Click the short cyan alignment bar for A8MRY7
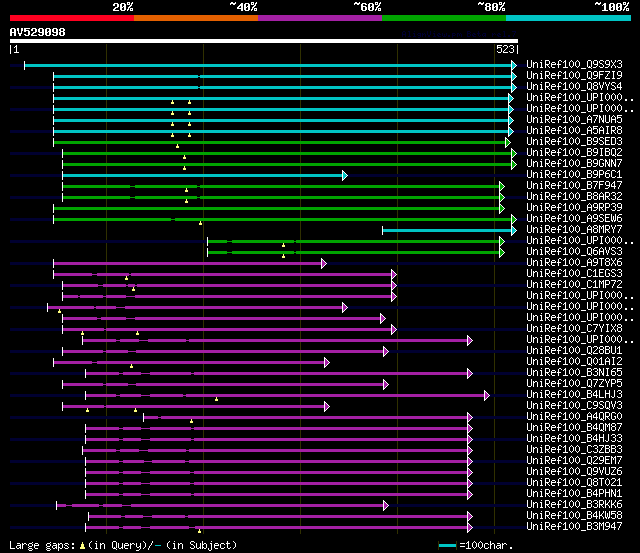This screenshot has height=553, width=640. coord(447,231)
